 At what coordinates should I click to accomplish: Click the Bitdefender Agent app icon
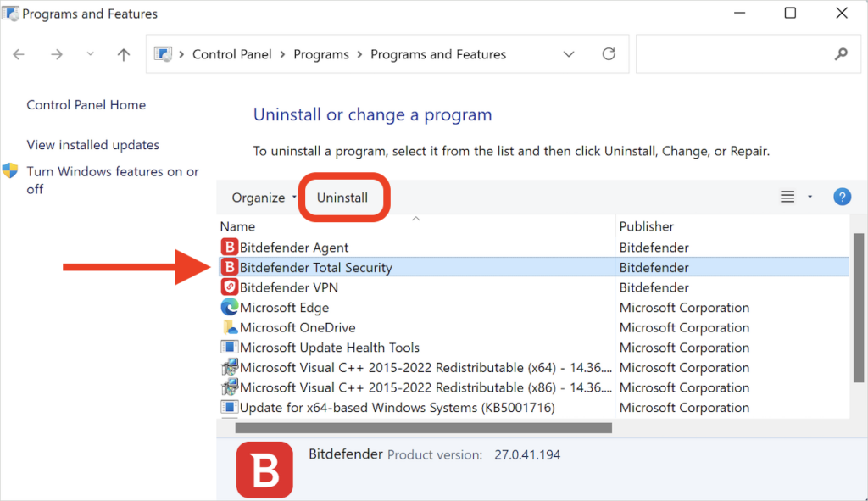click(229, 247)
